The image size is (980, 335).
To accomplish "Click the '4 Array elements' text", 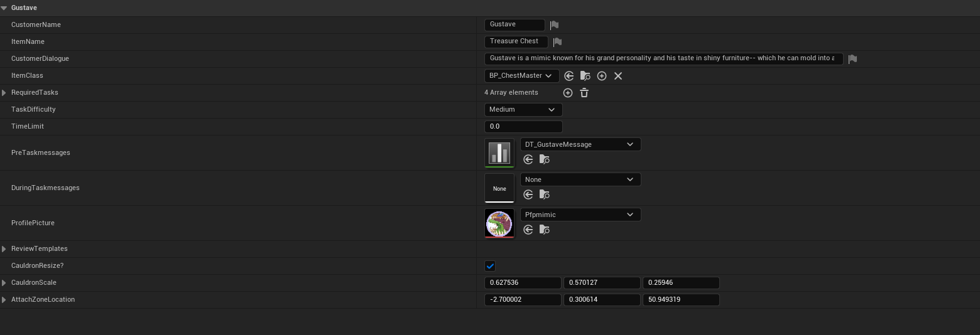I will pyautogui.click(x=511, y=93).
